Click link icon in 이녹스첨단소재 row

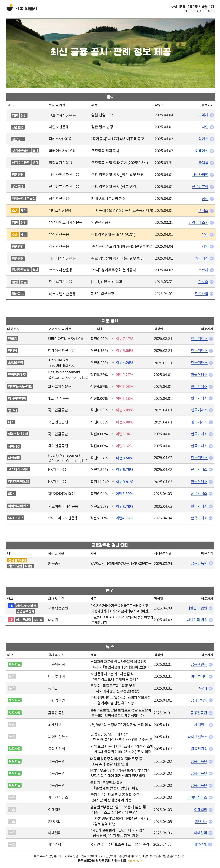pos(211,434)
